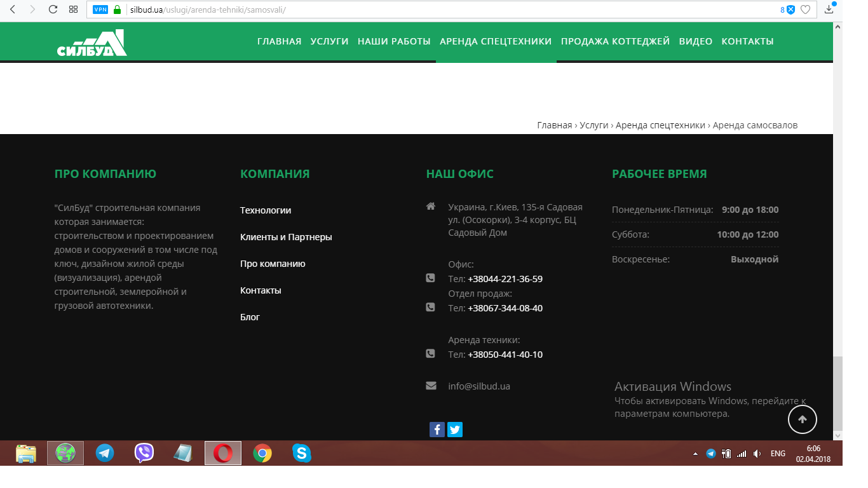Call office number +38044-221-36-59
This screenshot has width=868, height=488.
coord(505,279)
